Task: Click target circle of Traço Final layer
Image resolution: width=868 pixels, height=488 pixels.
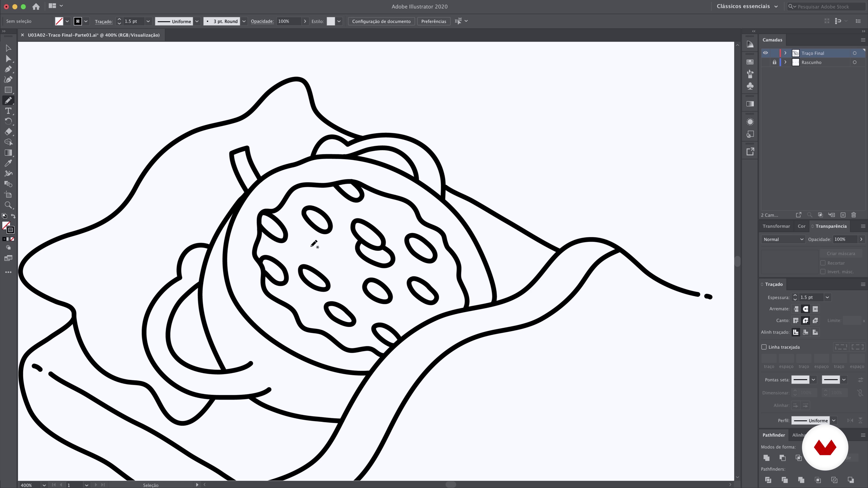Action: pyautogui.click(x=854, y=53)
